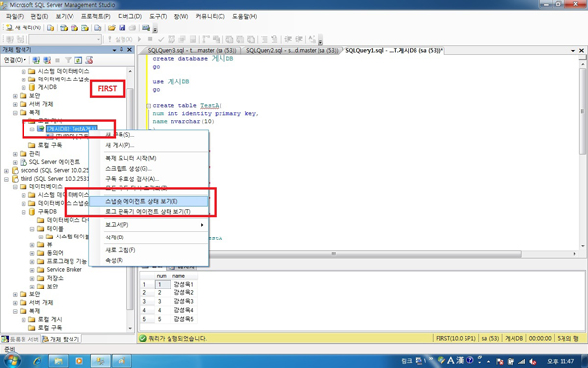Collapse the third SQL Server node

(6, 179)
